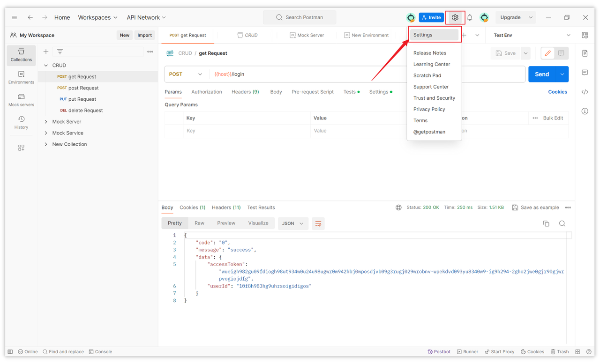600x364 pixels.
Task: Expand the Mock Server collection
Action: click(46, 122)
